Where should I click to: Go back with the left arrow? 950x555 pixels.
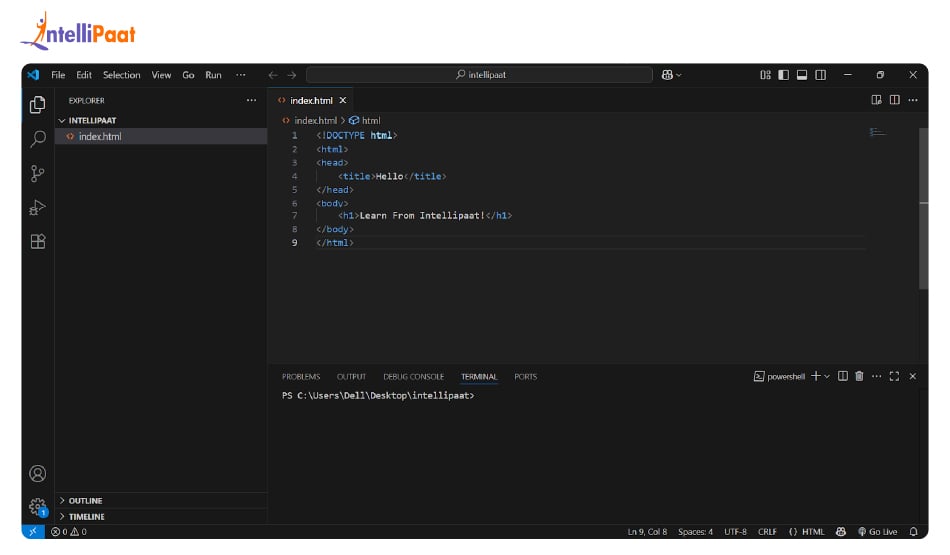pyautogui.click(x=273, y=75)
